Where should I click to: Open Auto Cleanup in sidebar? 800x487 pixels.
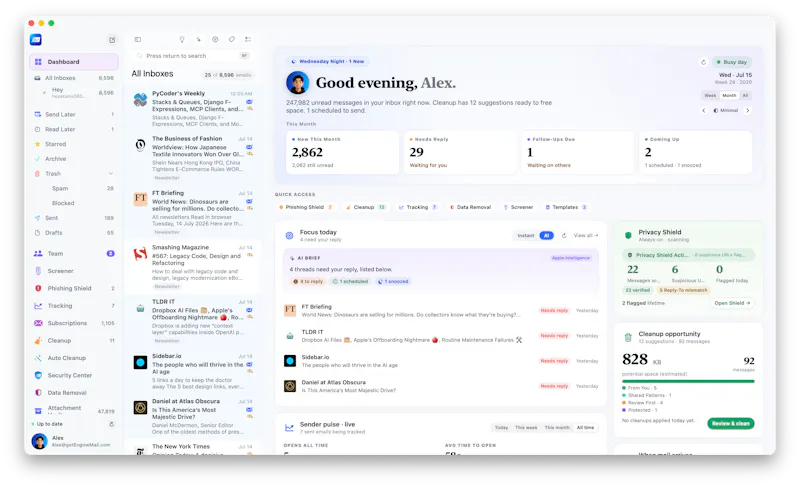pyautogui.click(x=74, y=357)
